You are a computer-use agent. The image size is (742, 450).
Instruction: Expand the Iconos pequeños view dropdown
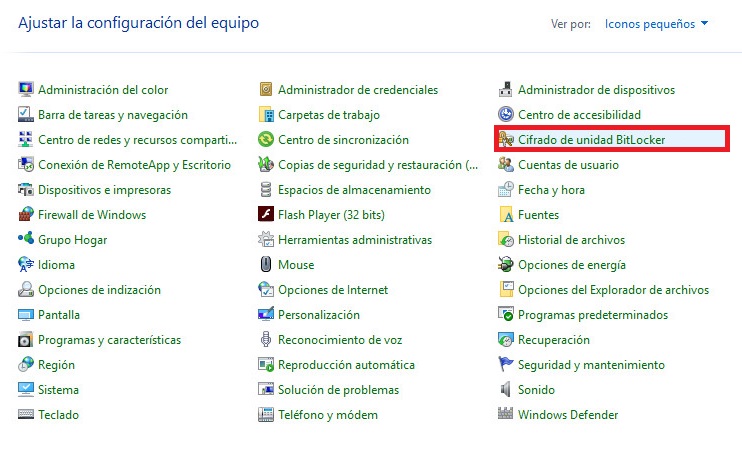(x=656, y=24)
